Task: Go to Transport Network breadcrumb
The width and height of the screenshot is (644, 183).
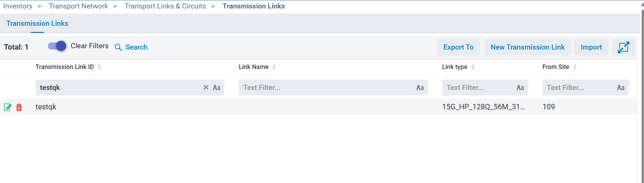Action: 78,6
